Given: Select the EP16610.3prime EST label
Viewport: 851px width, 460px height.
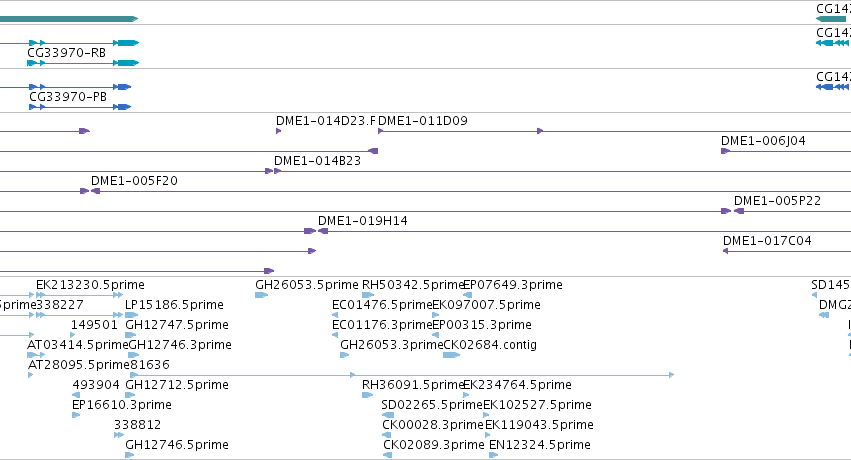Looking at the screenshot, I should 122,405.
